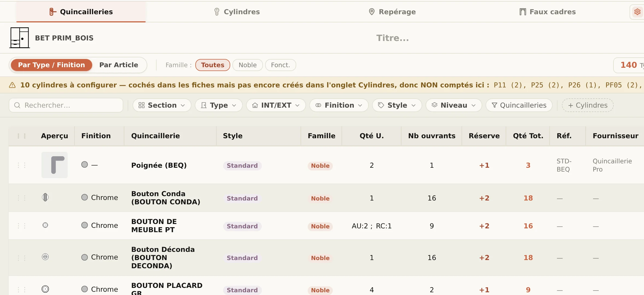Viewport: 644px width, 295px height.
Task: Click the BET PRIM_BOIS cabinet icon
Action: [x=20, y=38]
